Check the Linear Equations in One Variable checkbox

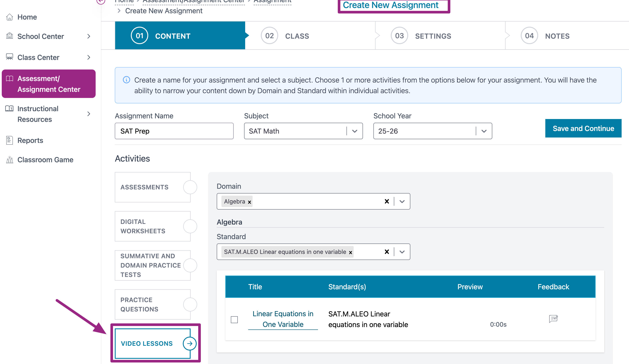point(234,319)
